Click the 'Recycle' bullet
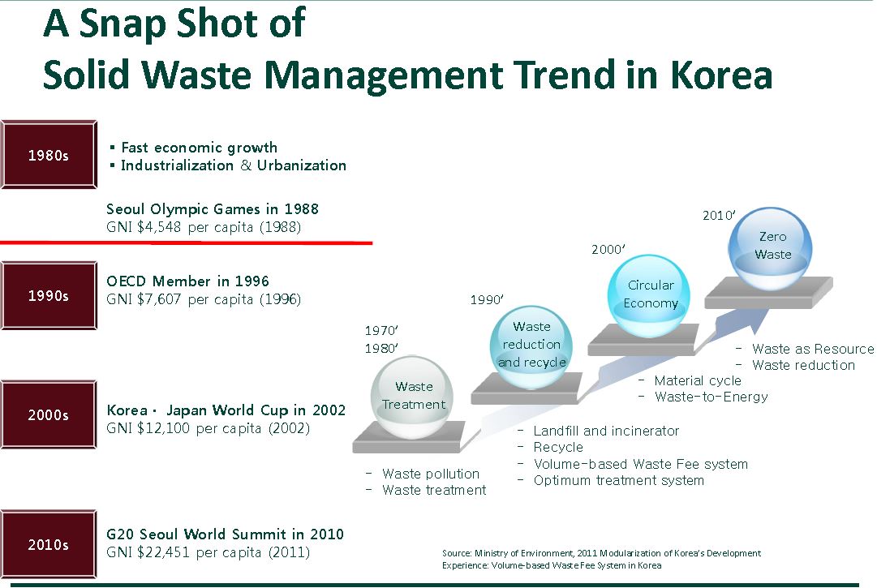 [558, 447]
